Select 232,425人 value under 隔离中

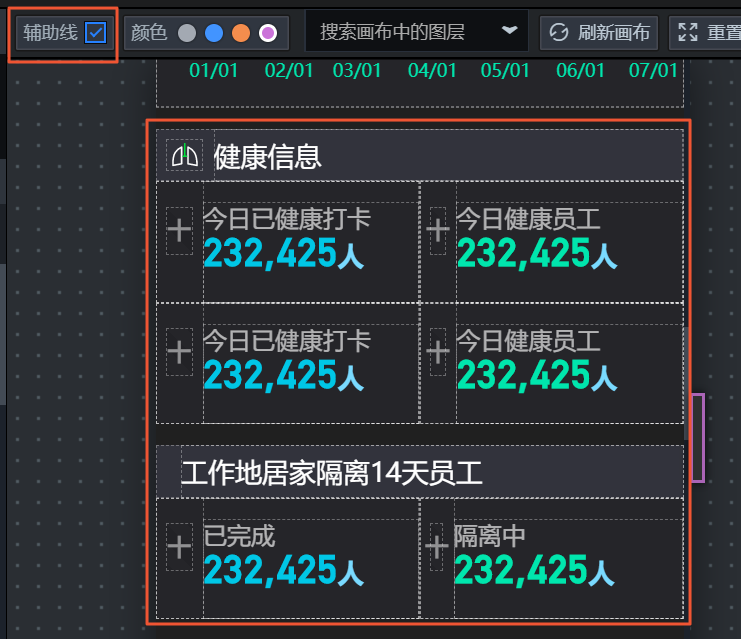tap(534, 570)
